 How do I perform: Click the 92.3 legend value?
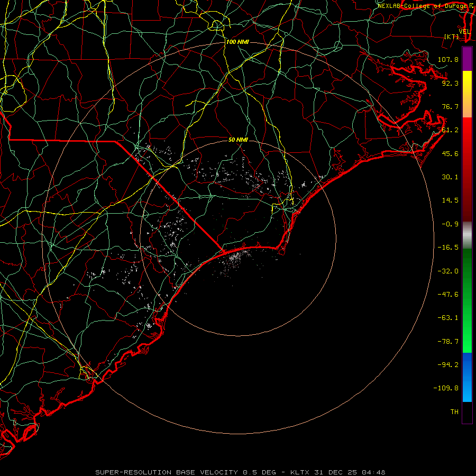[x=450, y=83]
